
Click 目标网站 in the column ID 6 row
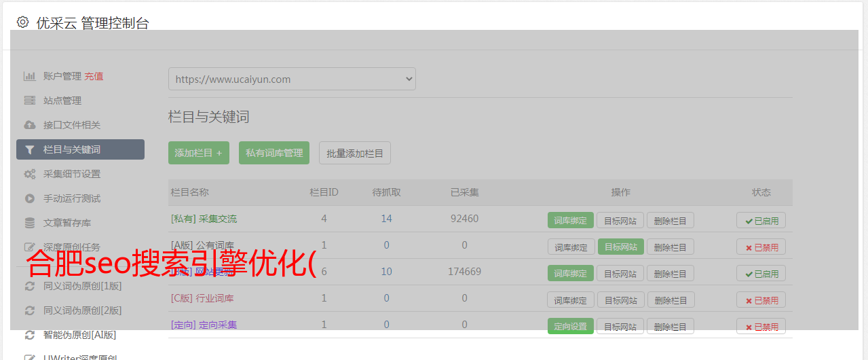pyautogui.click(x=621, y=273)
